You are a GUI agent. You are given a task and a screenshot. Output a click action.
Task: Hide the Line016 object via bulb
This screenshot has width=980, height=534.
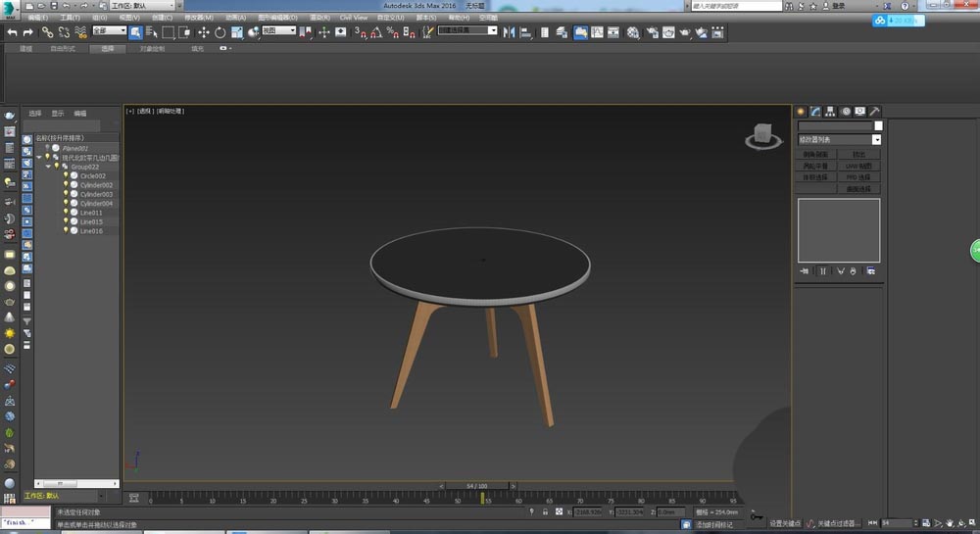(x=66, y=231)
